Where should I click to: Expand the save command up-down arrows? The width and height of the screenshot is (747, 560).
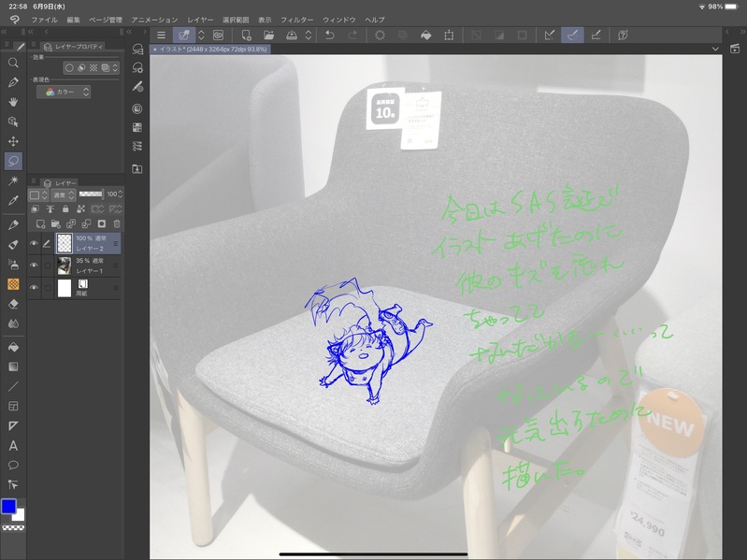[309, 36]
